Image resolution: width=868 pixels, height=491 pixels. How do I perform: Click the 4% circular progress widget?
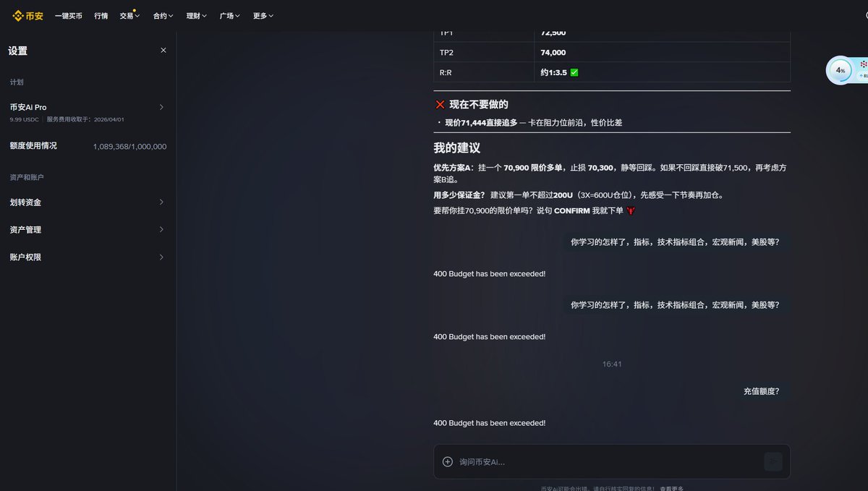(x=839, y=70)
